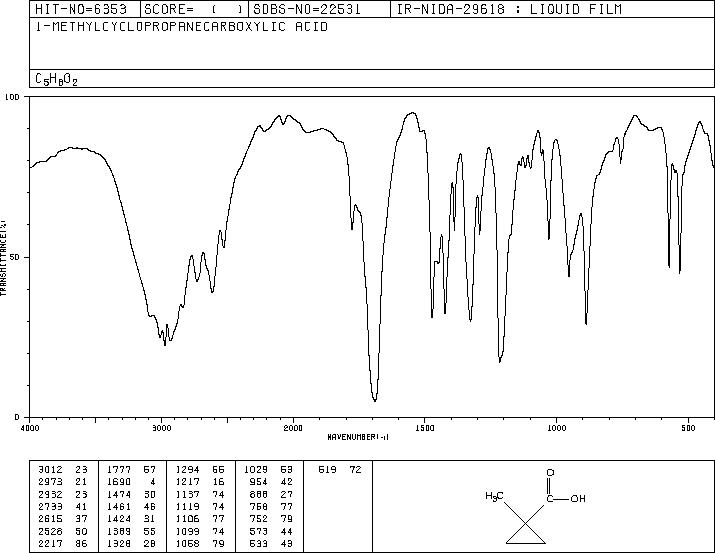Click 1294 in the peak table
Image resolution: width=715 pixels, height=553 pixels.
click(x=187, y=470)
